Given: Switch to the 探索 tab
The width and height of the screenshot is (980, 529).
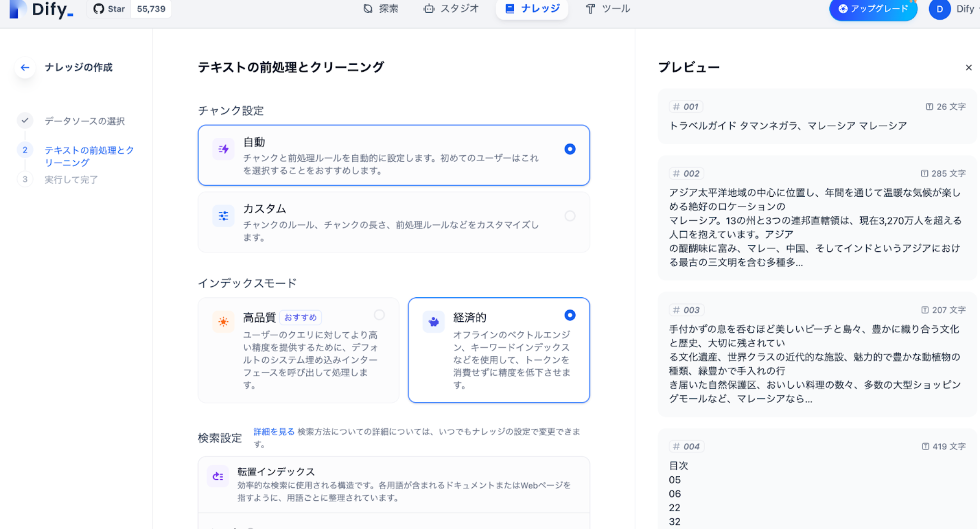Looking at the screenshot, I should [x=381, y=9].
